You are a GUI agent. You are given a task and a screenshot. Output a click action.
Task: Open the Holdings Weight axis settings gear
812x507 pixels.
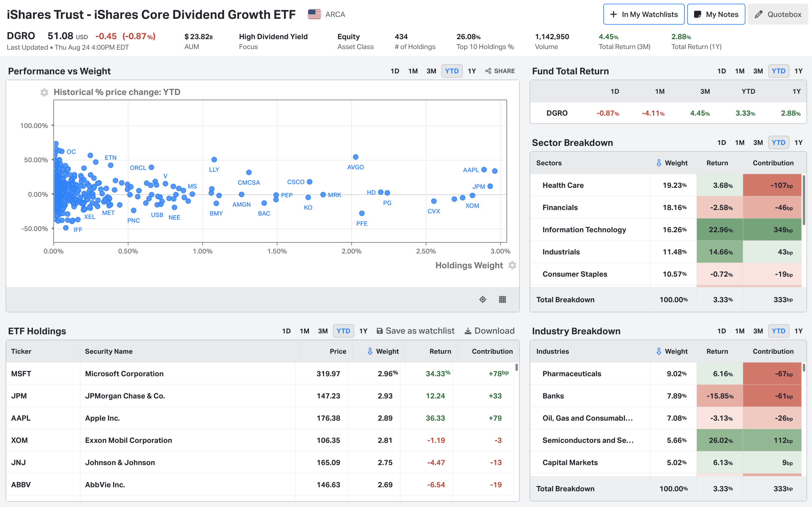512,265
